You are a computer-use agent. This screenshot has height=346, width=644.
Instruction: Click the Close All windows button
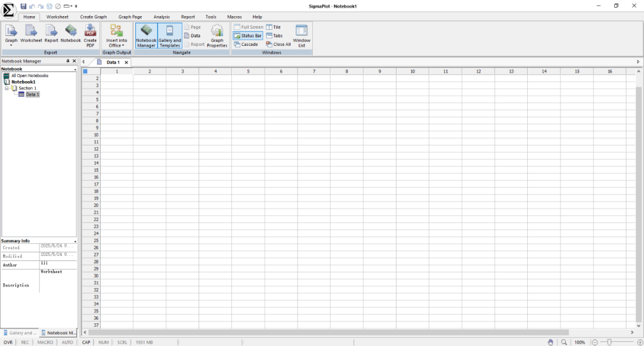point(278,44)
